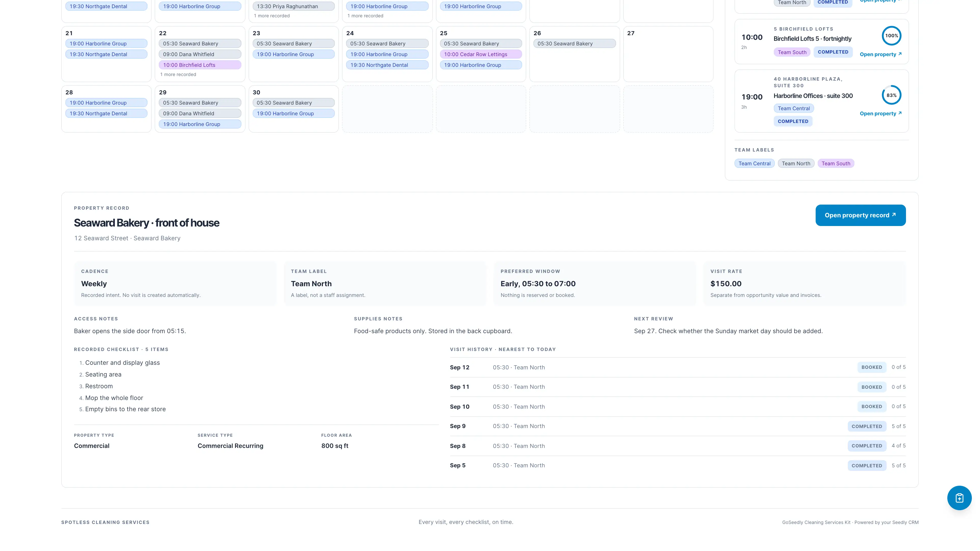Screen dimensions: 980x551
Task: Select the 09:00 Dana Whitfield visit on the 29th
Action: (x=200, y=113)
